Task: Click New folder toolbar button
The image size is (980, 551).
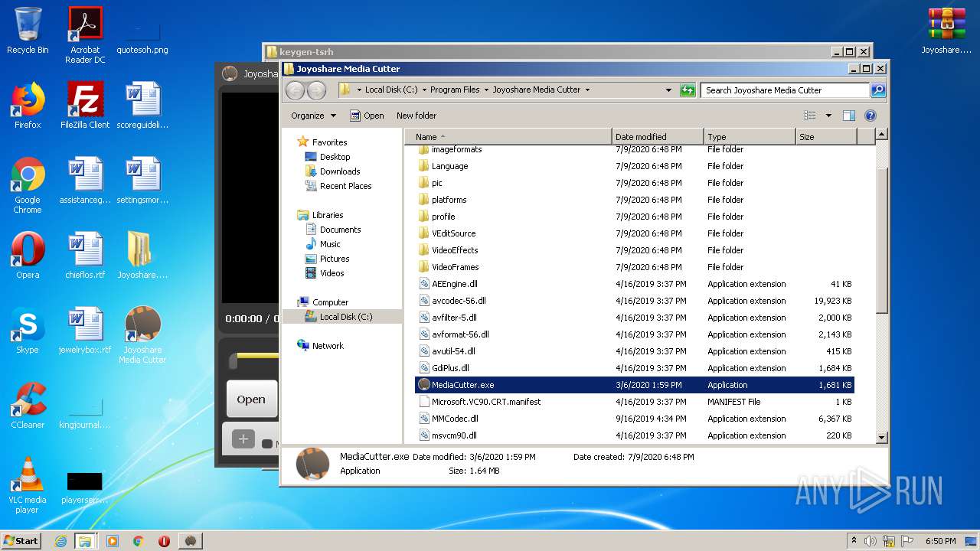Action: point(416,116)
